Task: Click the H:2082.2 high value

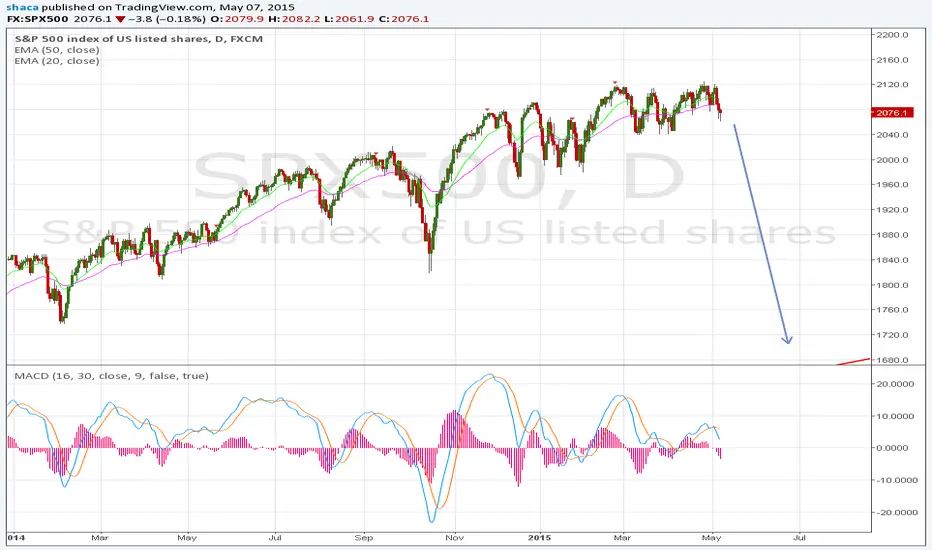Action: (294, 19)
